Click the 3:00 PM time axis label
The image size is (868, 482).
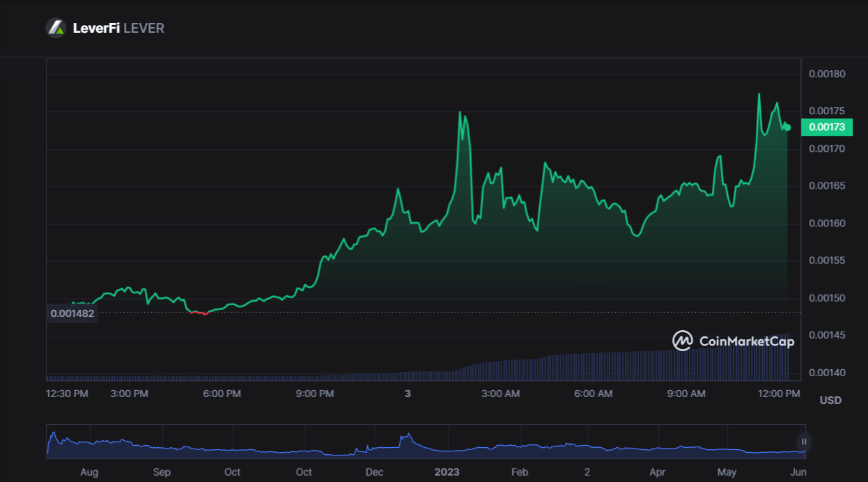click(130, 394)
